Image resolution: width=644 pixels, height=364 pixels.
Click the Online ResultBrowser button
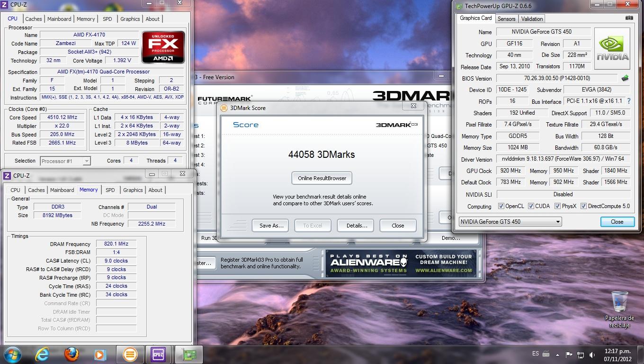tap(322, 178)
